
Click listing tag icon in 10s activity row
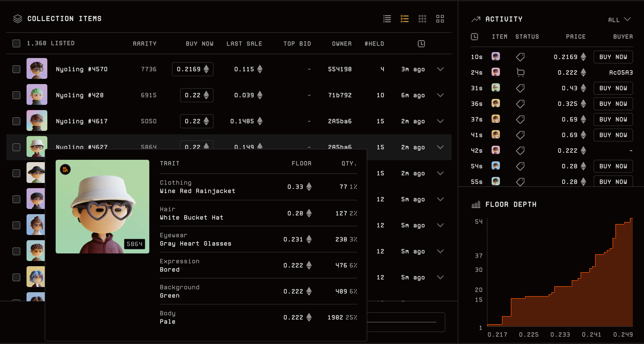click(x=520, y=57)
